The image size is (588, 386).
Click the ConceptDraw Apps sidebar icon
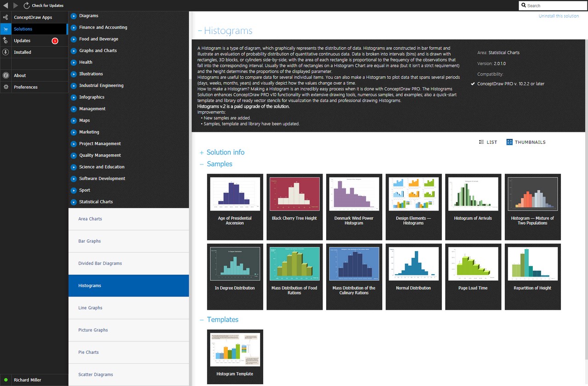6,17
